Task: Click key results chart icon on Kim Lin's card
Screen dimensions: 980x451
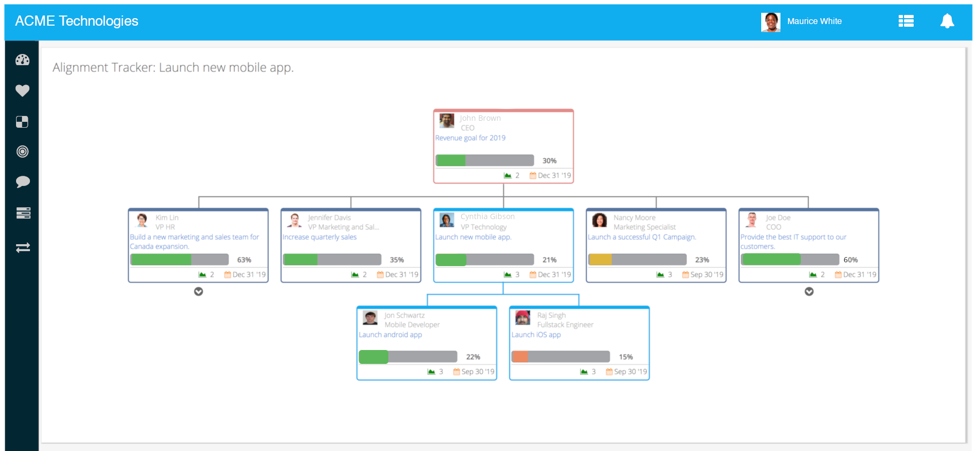Action: tap(202, 275)
